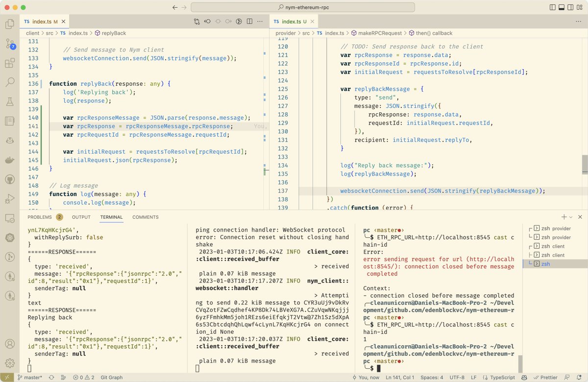Click 'Prettier' formatter status item
588x382 pixels.
point(545,378)
